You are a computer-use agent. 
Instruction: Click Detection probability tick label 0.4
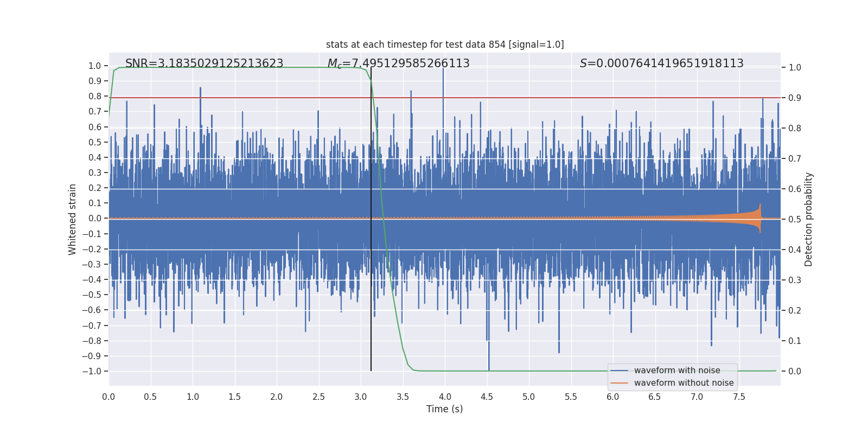795,250
